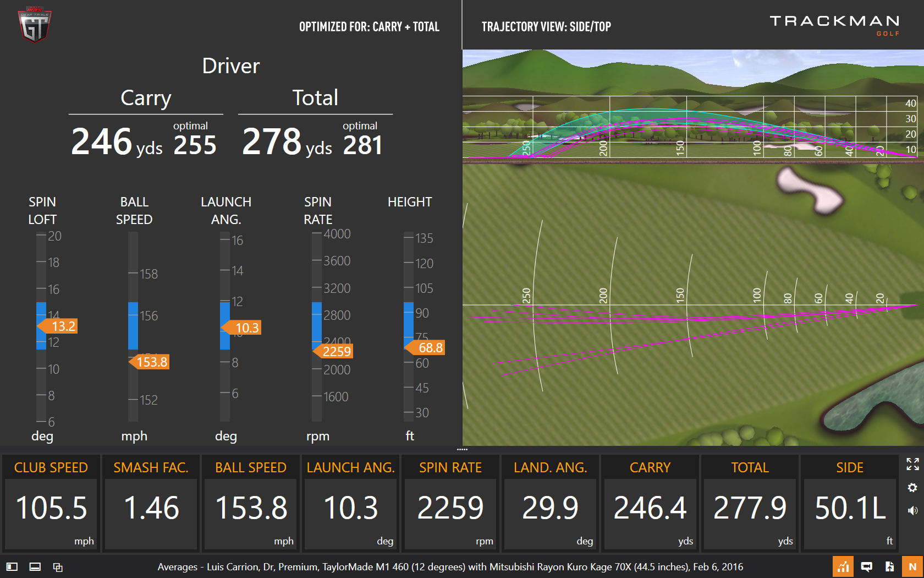Click the SIDE 50.1L tile
The width and height of the screenshot is (924, 578).
point(850,503)
